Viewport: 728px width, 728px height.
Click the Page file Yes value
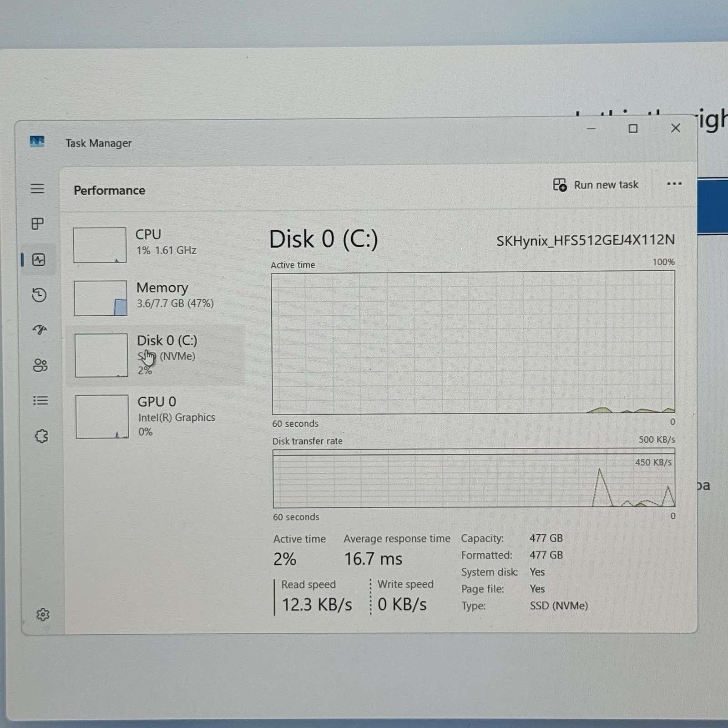coord(537,588)
